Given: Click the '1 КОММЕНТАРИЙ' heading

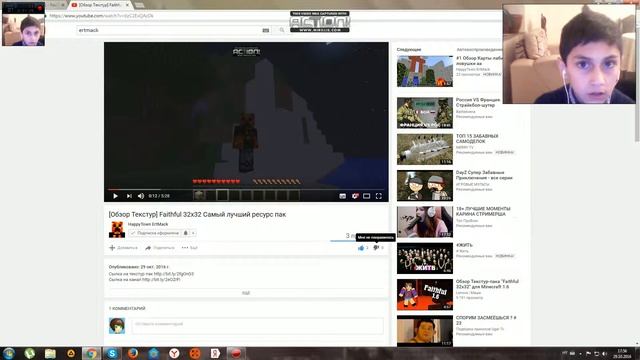Looking at the screenshot, I should (127, 309).
